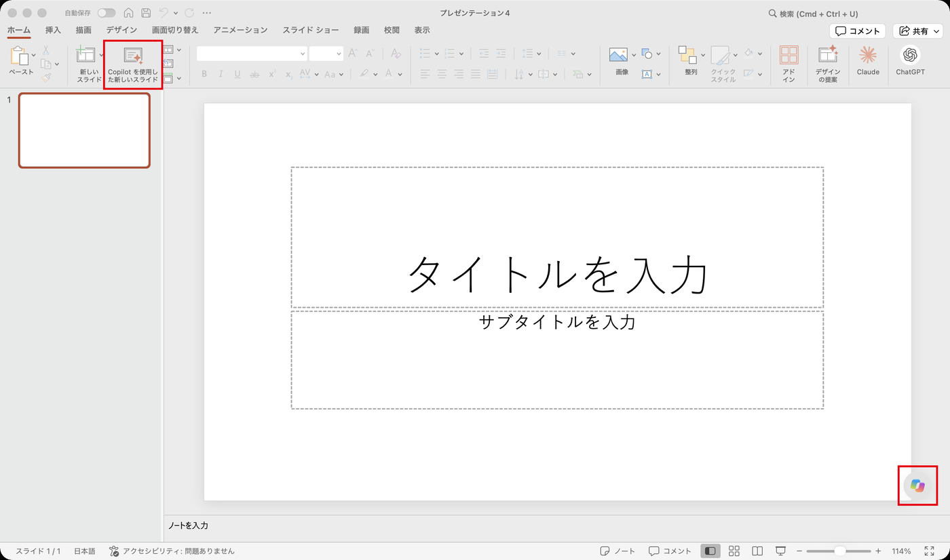Select slide 1 thumbnail in the panel

pos(84,130)
